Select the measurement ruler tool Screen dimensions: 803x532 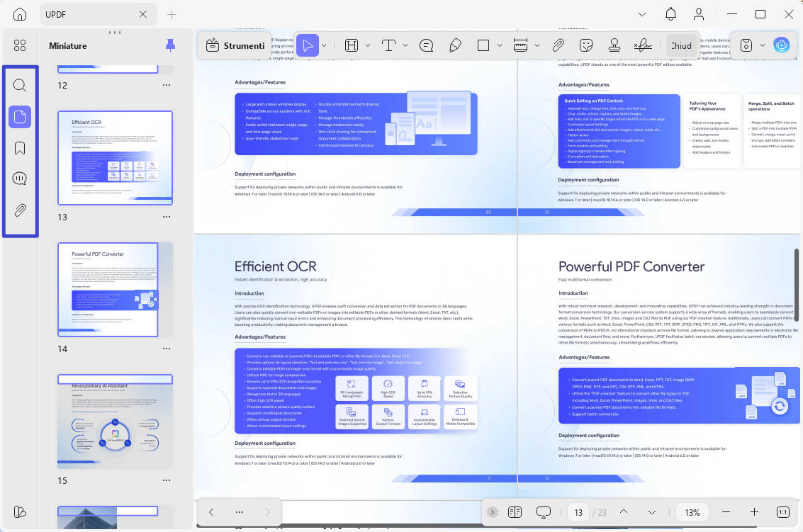(520, 45)
